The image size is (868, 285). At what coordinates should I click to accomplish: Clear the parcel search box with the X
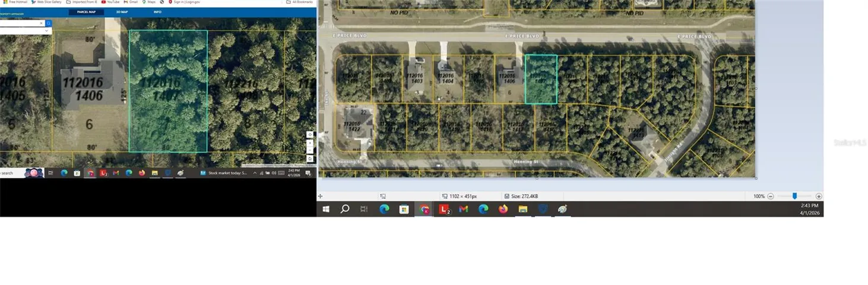coord(42,23)
